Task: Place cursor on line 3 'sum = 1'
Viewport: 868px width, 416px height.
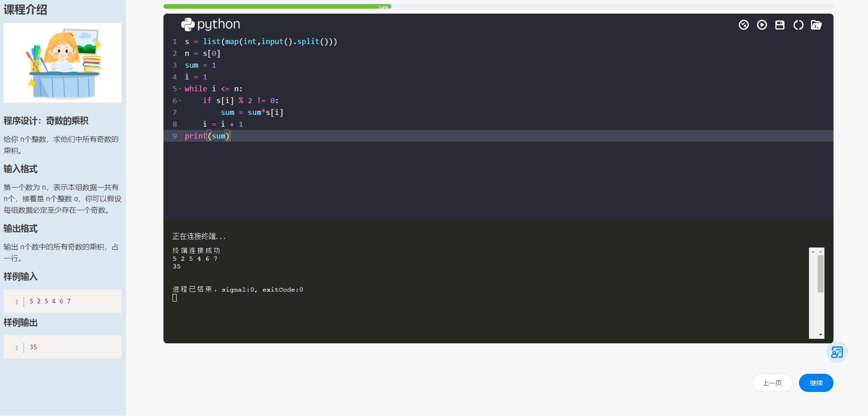Action: point(200,65)
